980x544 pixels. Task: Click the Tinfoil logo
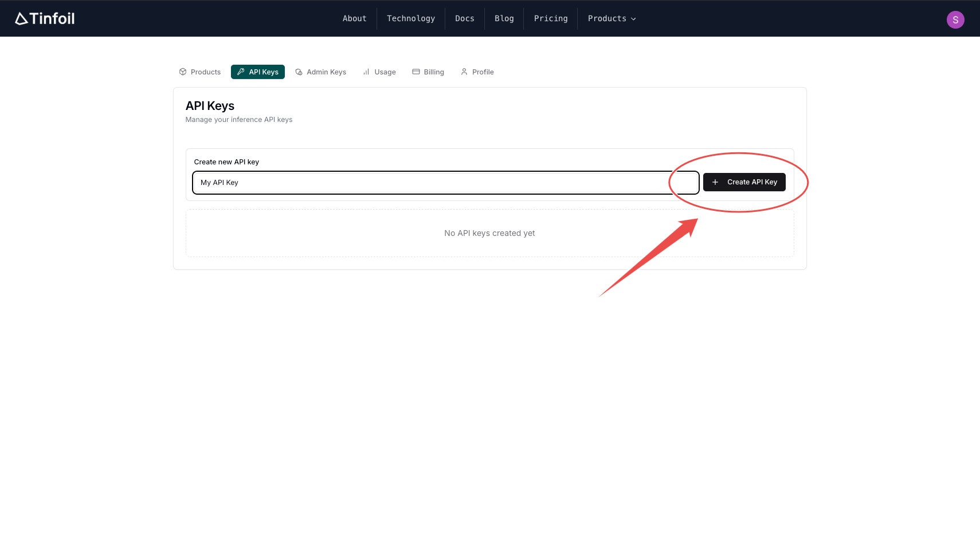click(45, 19)
